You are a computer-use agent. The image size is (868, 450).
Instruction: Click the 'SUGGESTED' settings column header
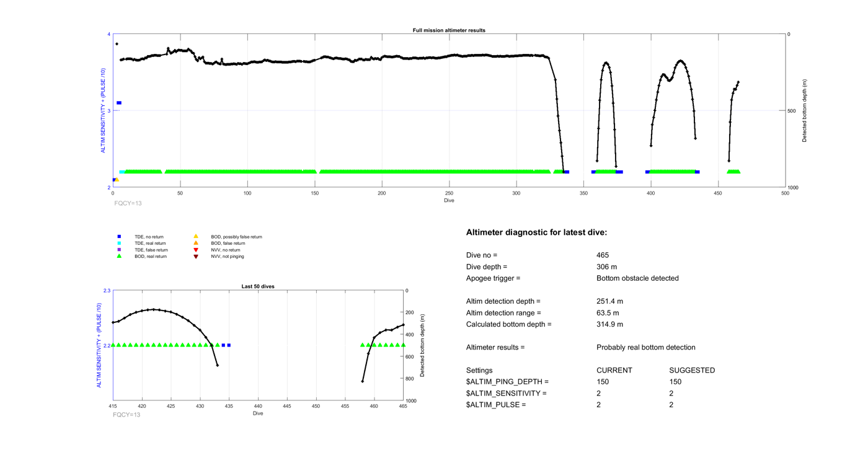[x=693, y=371]
